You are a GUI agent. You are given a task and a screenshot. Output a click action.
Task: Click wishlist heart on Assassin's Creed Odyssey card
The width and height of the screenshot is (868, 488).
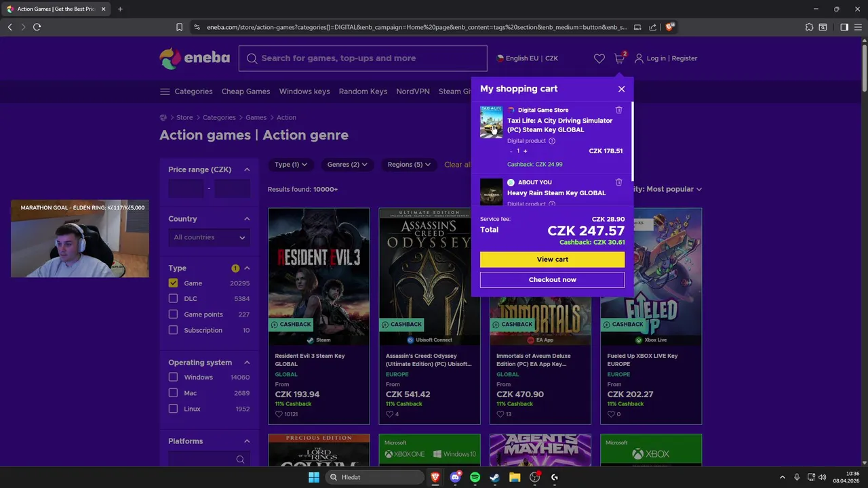(389, 414)
